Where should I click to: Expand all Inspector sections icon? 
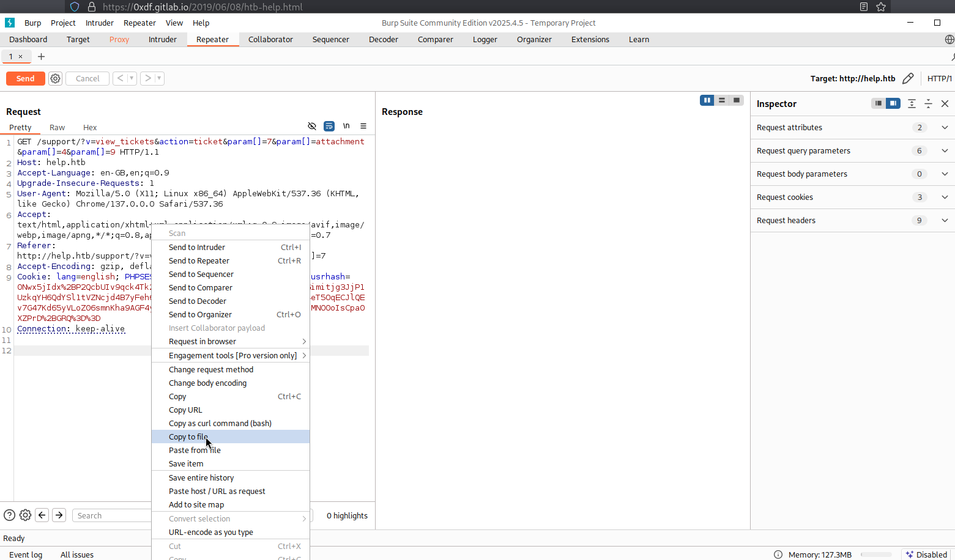pyautogui.click(x=912, y=103)
